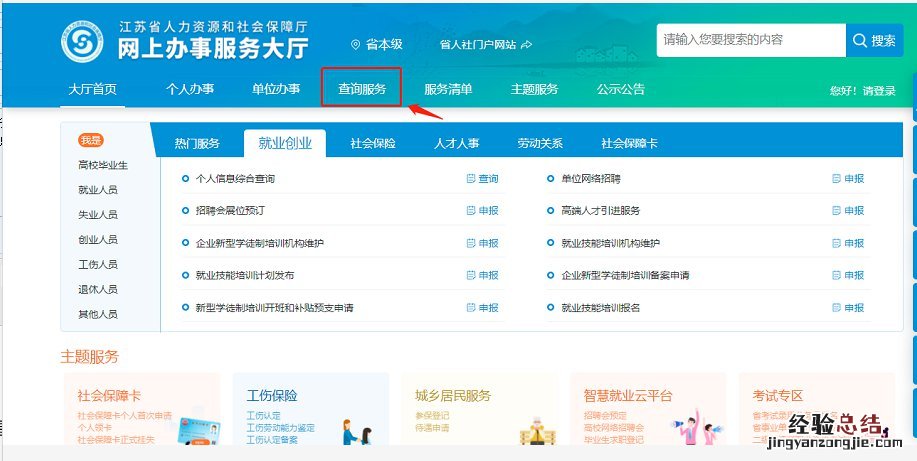The width and height of the screenshot is (917, 461).
Task: Open the 工伤保险 theme service card
Action: (310, 410)
